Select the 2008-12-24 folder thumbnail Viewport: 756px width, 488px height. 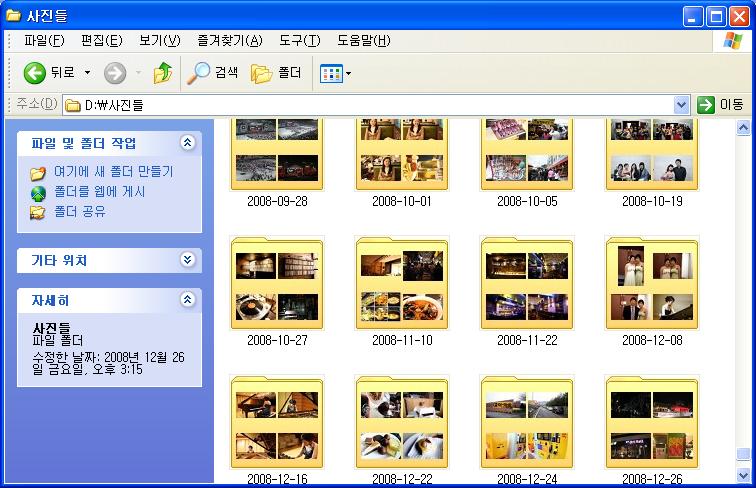527,422
